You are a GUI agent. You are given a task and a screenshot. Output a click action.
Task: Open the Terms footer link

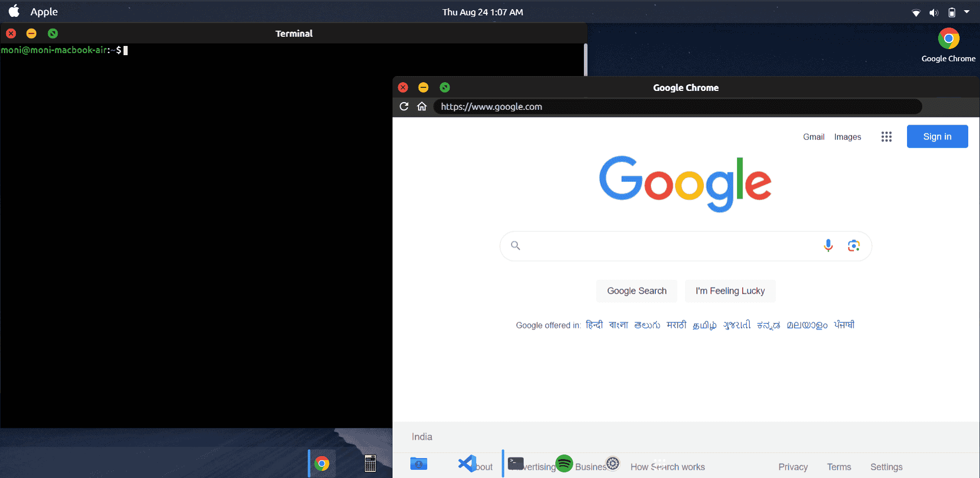pos(839,467)
